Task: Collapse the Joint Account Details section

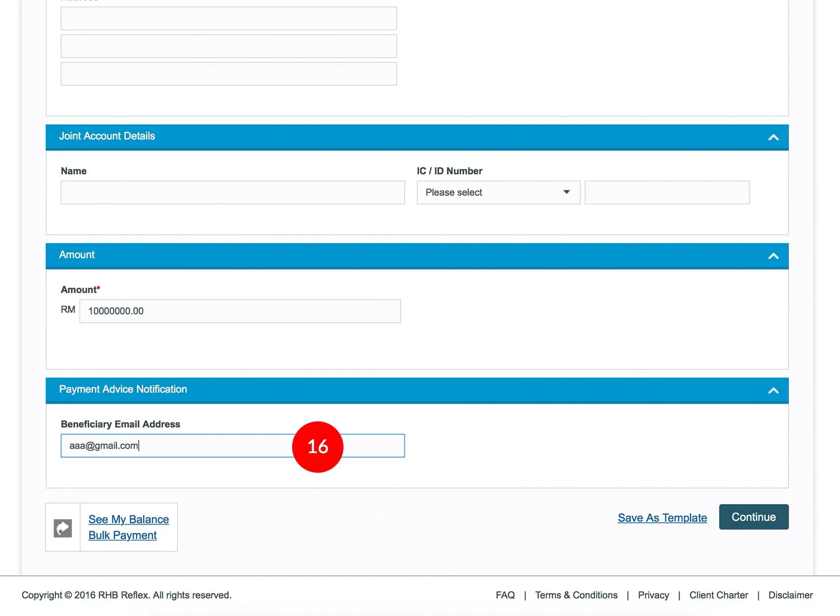Action: 773,137
